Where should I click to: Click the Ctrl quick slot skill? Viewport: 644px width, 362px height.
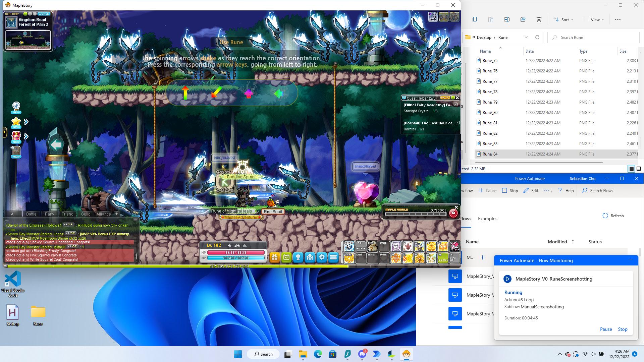pos(349,258)
